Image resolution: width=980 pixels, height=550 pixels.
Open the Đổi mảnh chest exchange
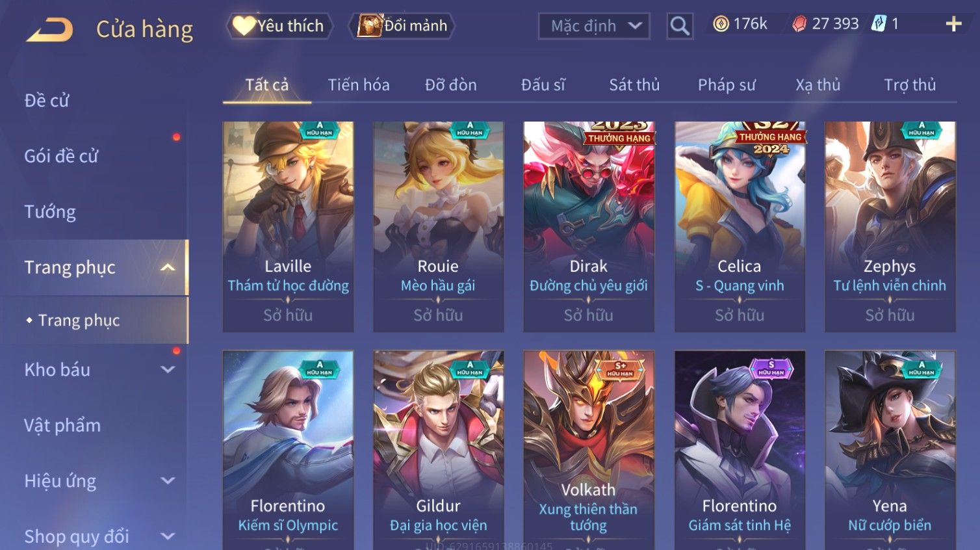402,26
